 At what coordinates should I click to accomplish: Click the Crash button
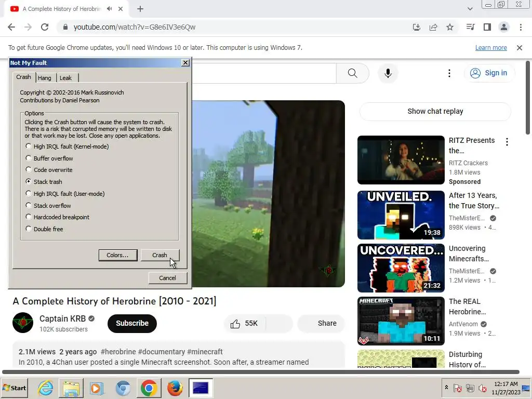(159, 255)
